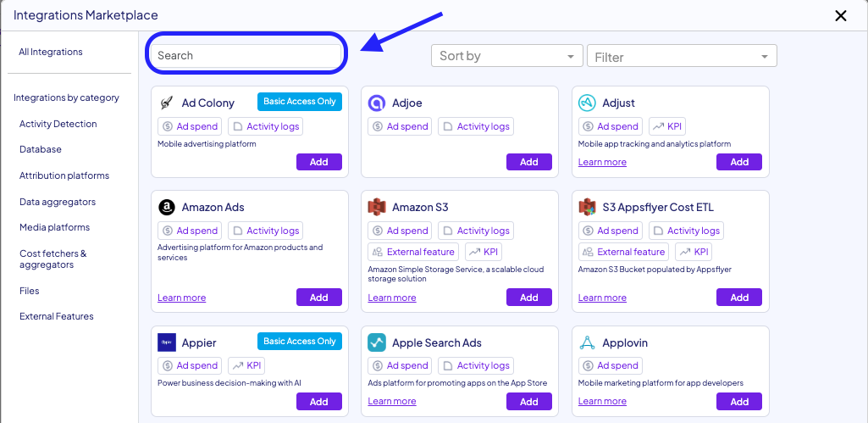
Task: Select All Integrations in the sidebar
Action: point(51,52)
